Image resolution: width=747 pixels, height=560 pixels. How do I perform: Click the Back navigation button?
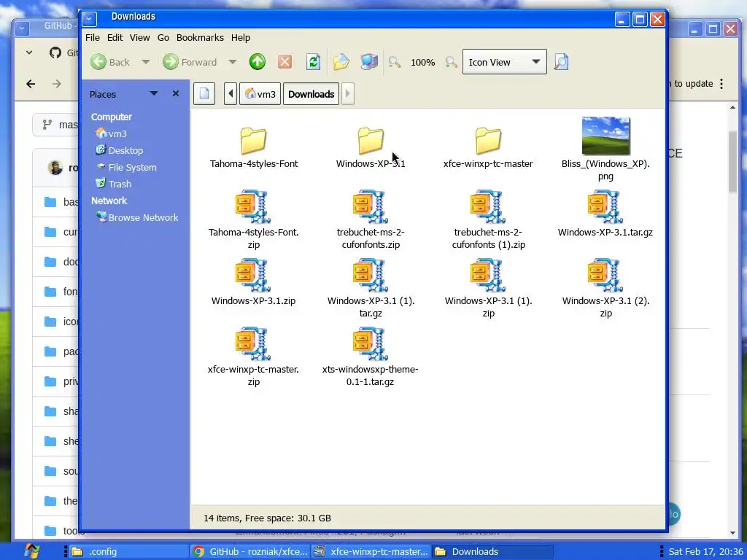click(111, 62)
